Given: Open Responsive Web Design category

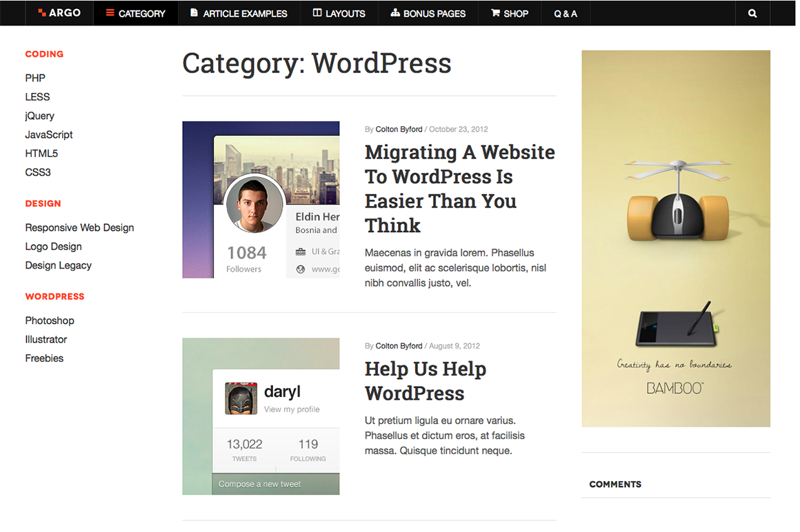Looking at the screenshot, I should click(79, 228).
